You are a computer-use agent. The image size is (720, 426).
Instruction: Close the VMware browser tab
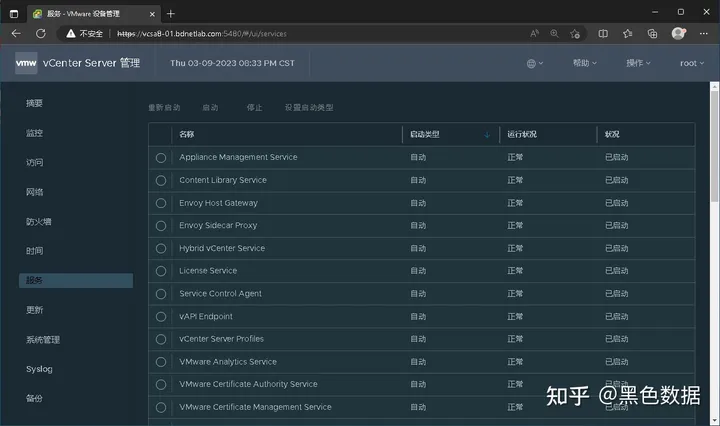[152, 14]
